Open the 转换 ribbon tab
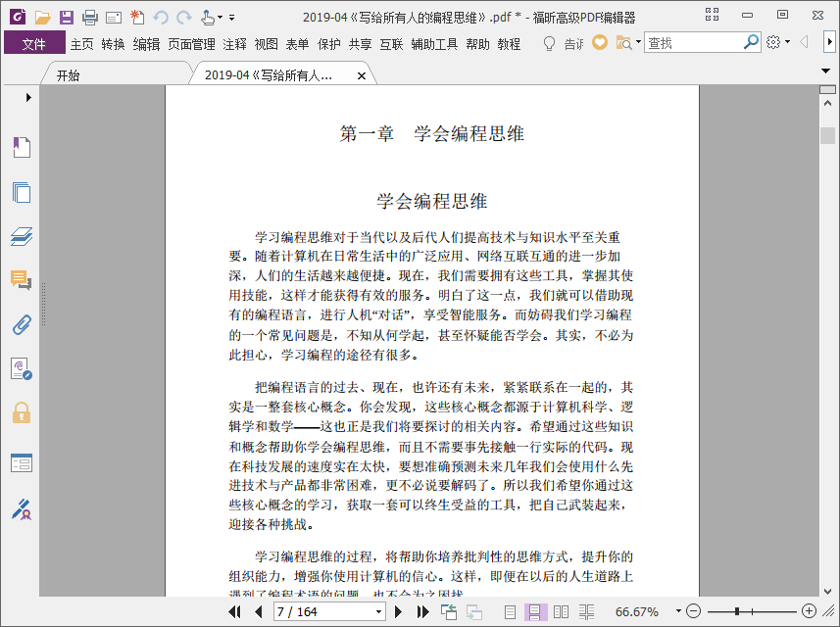The height and width of the screenshot is (627, 840). pyautogui.click(x=113, y=44)
